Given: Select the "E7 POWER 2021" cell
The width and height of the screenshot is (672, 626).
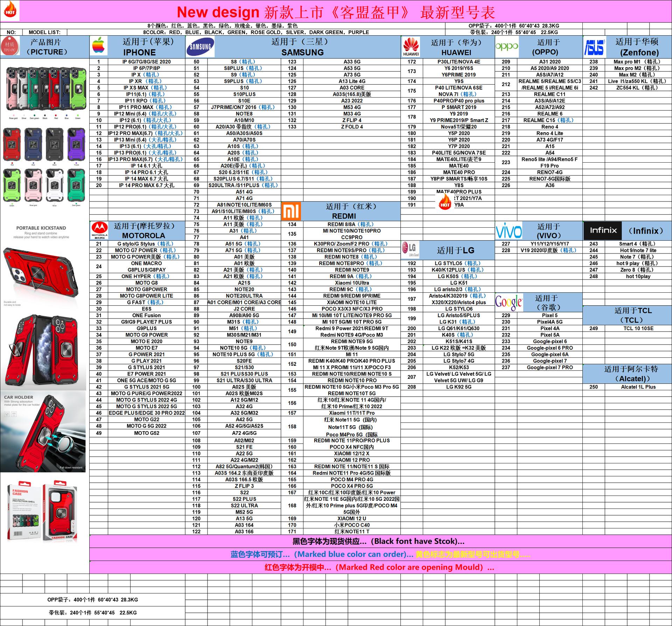Looking at the screenshot, I should coord(146,374).
